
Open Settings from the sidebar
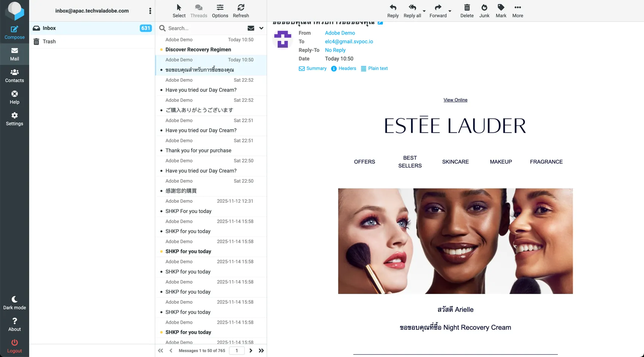(15, 119)
